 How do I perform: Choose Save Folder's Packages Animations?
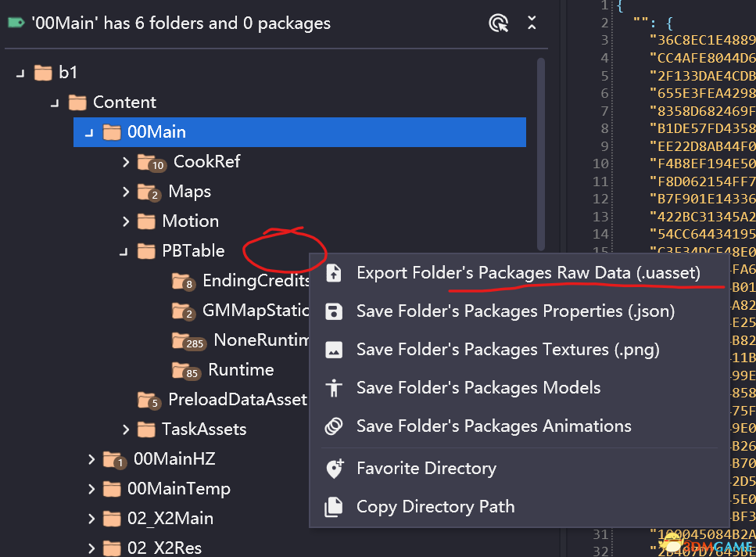pyautogui.click(x=493, y=426)
